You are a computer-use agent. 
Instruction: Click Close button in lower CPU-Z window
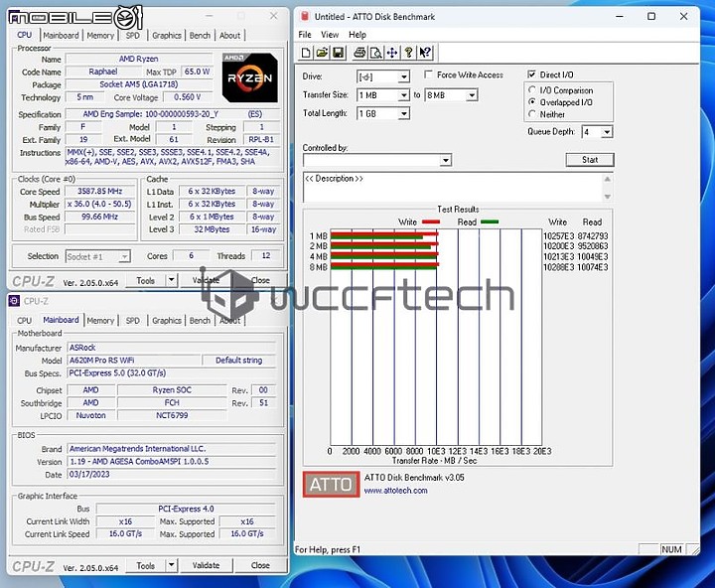(x=260, y=565)
